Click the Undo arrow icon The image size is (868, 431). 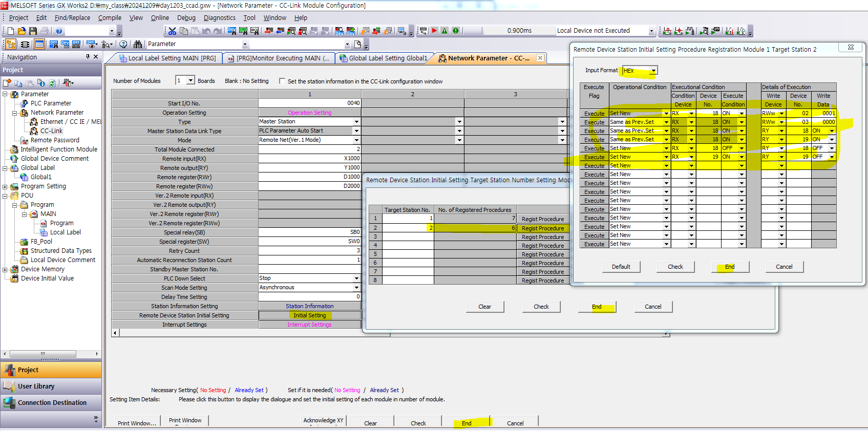[x=206, y=31]
